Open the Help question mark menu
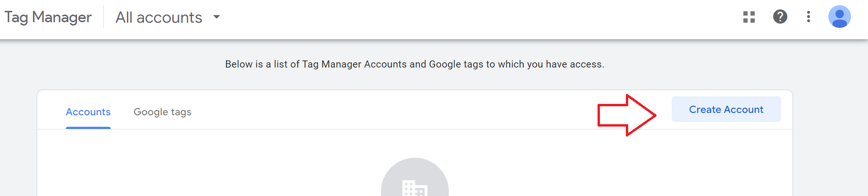Image resolution: width=868 pixels, height=196 pixels. (x=780, y=17)
